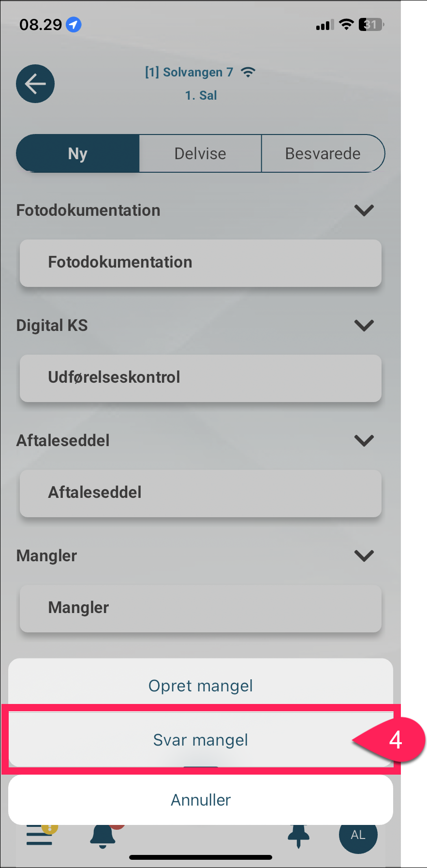Collapse the Aftaleseddel section chevron
Image resolution: width=427 pixels, height=868 pixels.
[x=364, y=441]
